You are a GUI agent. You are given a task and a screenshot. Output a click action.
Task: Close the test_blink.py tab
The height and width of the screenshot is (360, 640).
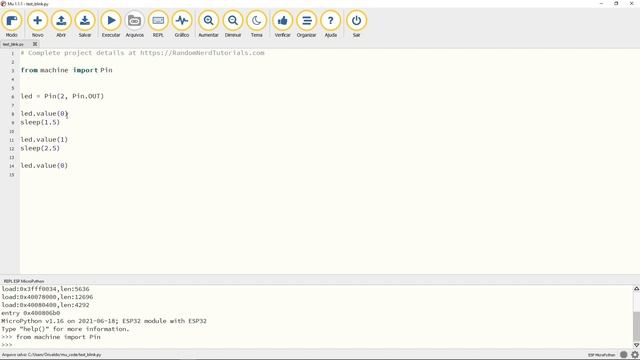tap(35, 44)
